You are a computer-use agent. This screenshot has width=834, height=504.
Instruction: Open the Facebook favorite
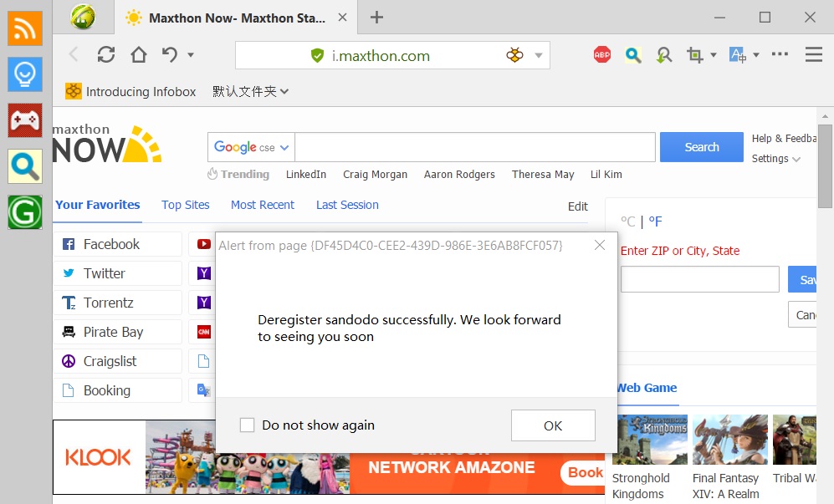118,244
